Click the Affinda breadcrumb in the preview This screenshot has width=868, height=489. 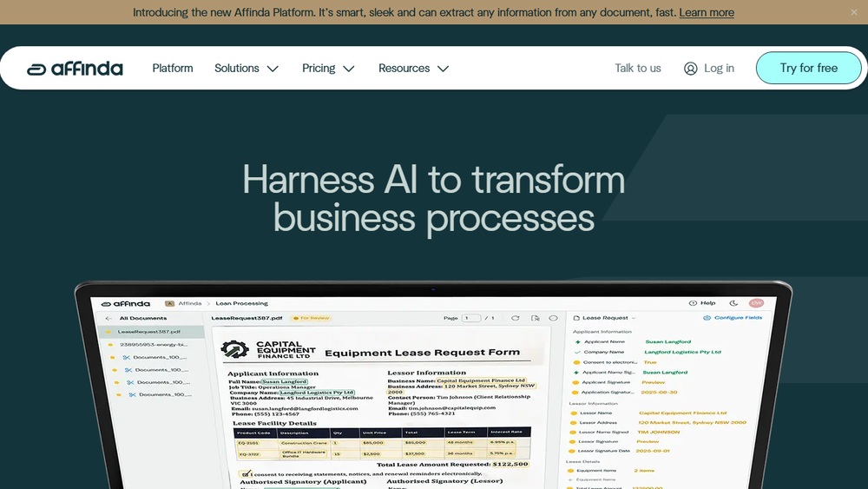point(190,303)
